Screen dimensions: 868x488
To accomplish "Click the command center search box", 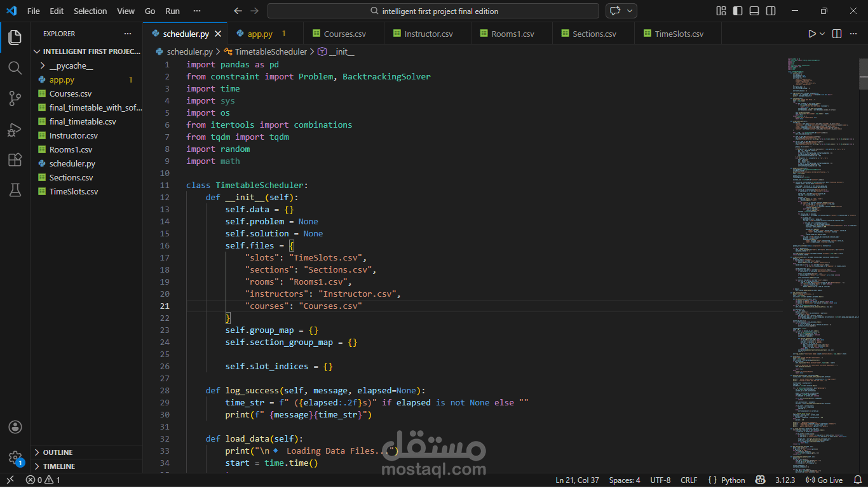I will click(433, 11).
